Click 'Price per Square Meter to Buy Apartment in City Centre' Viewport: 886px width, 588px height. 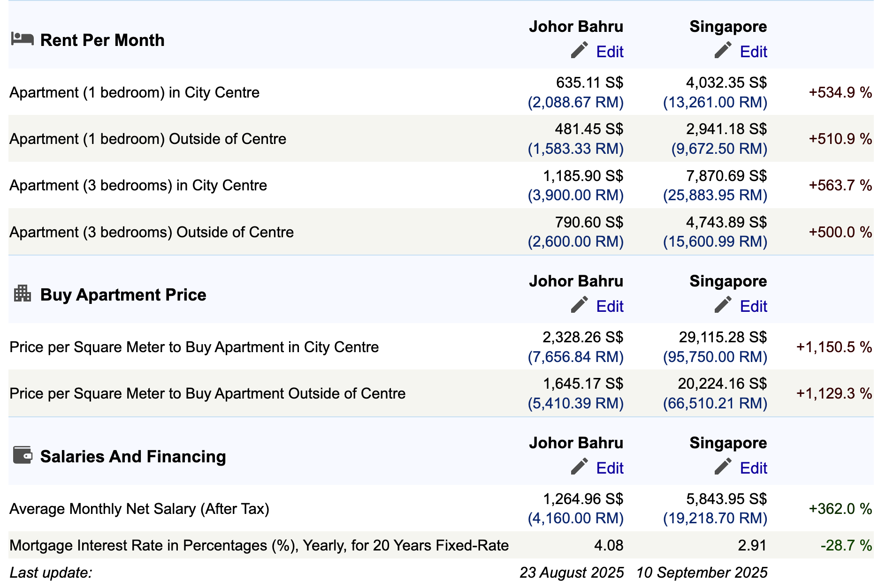tap(194, 347)
